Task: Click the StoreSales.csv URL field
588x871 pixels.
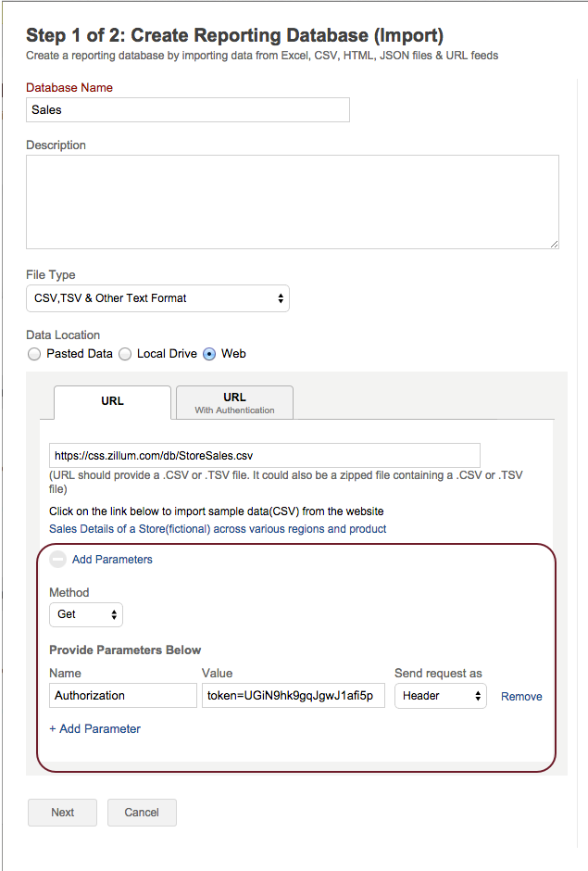Action: tap(264, 456)
